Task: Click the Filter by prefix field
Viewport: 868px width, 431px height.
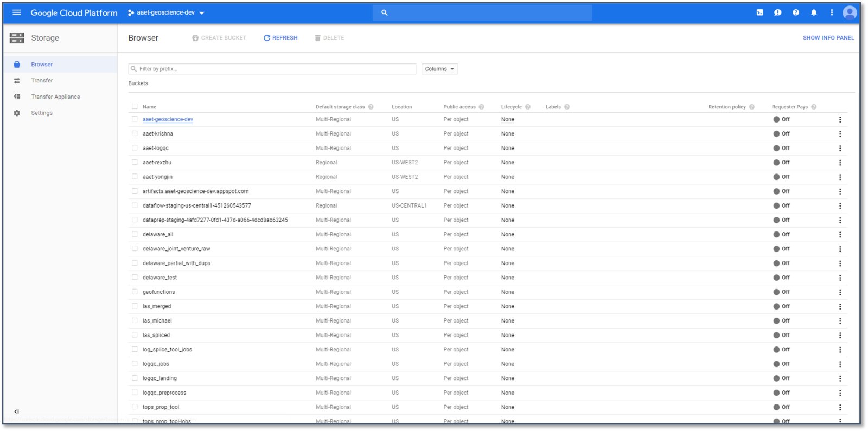Action: pos(271,69)
